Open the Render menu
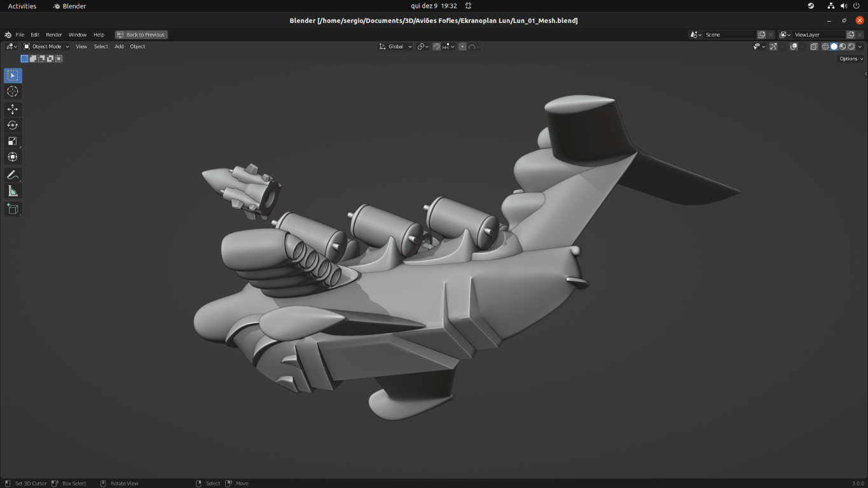Image resolution: width=868 pixels, height=488 pixels. [x=54, y=35]
